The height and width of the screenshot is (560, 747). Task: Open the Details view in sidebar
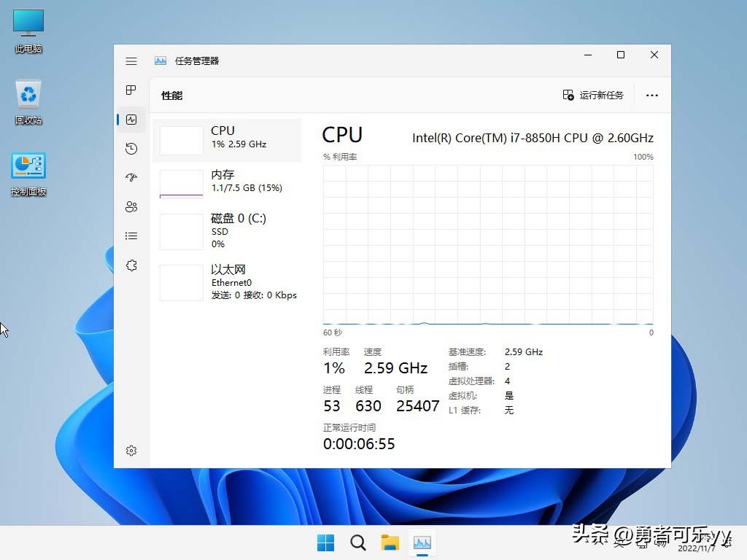click(x=131, y=236)
